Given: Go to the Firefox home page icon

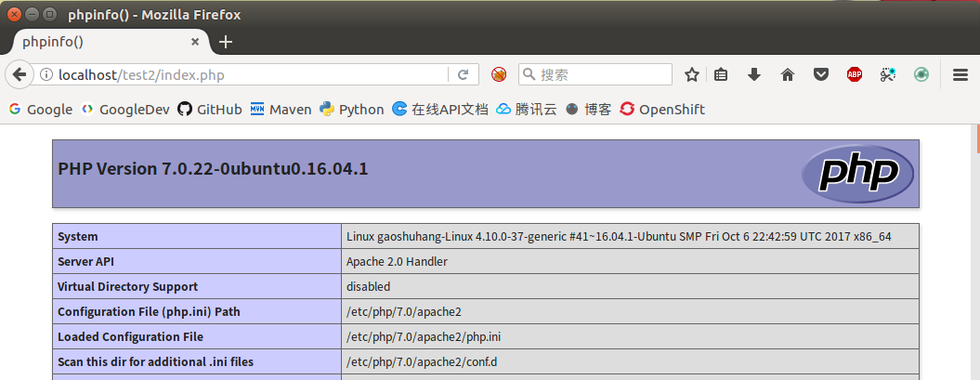Looking at the screenshot, I should click(788, 74).
